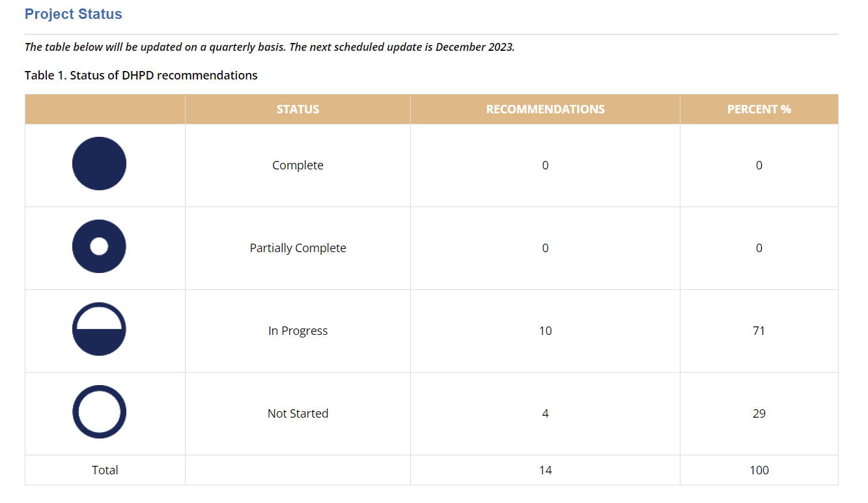The height and width of the screenshot is (503, 868).
Task: Click the Table 1 caption text
Action: point(141,76)
